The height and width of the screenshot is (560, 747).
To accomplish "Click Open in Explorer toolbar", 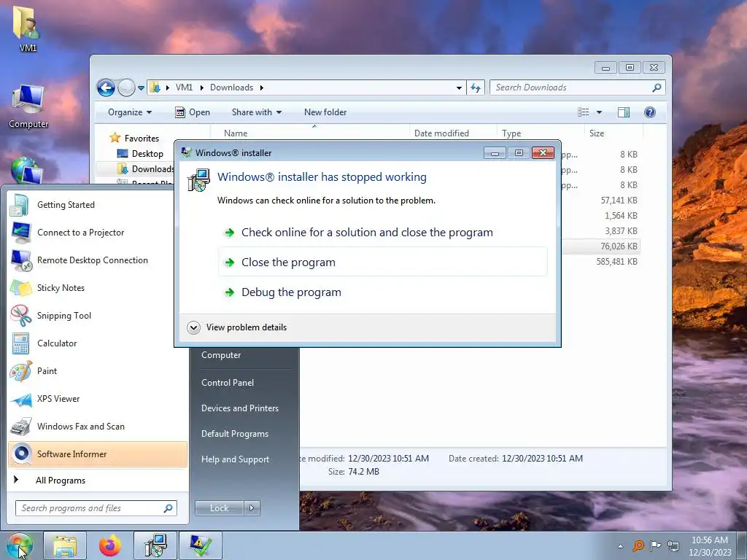I will click(193, 112).
